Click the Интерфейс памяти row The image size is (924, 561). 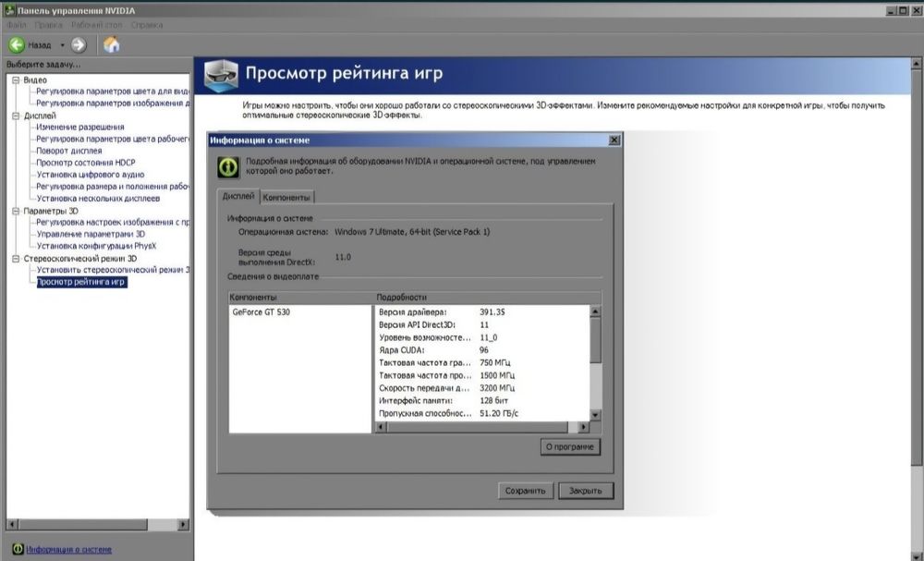pyautogui.click(x=482, y=401)
